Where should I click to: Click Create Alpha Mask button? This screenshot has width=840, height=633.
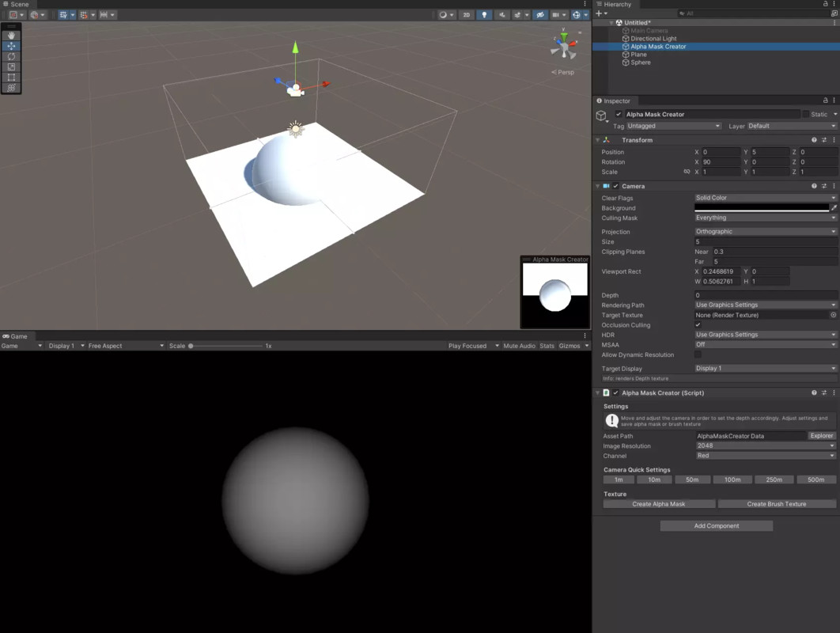(x=659, y=504)
